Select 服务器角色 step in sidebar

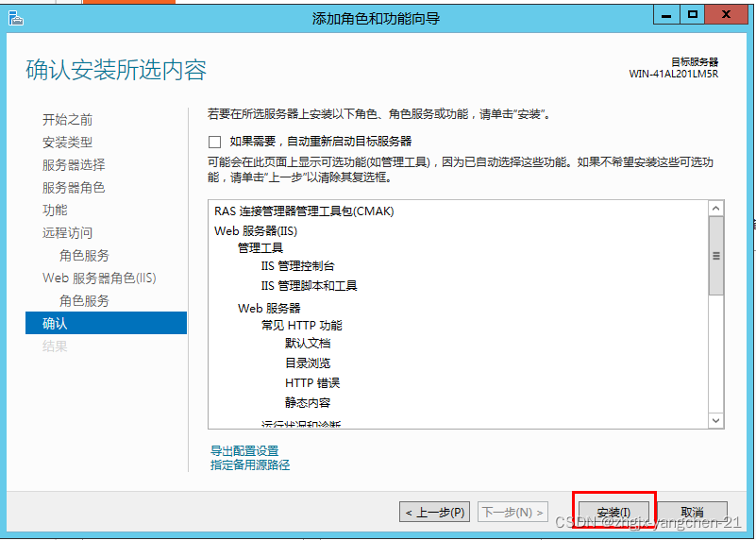coord(74,187)
